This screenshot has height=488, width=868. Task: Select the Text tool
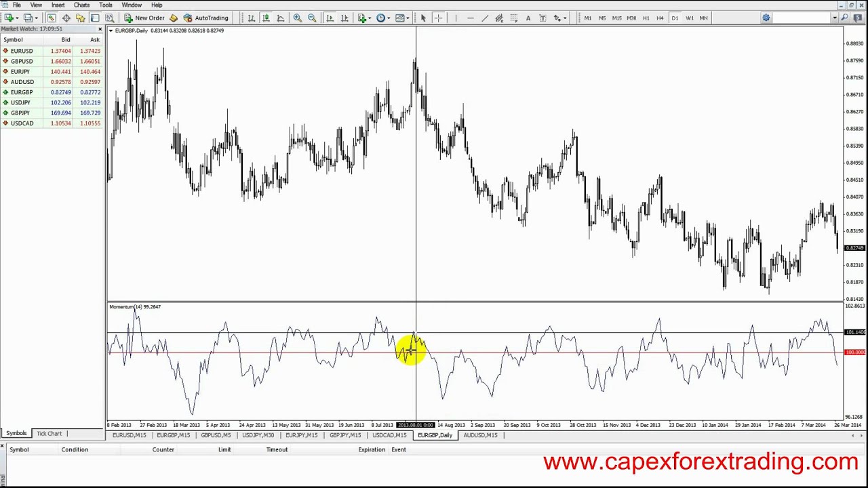point(528,18)
